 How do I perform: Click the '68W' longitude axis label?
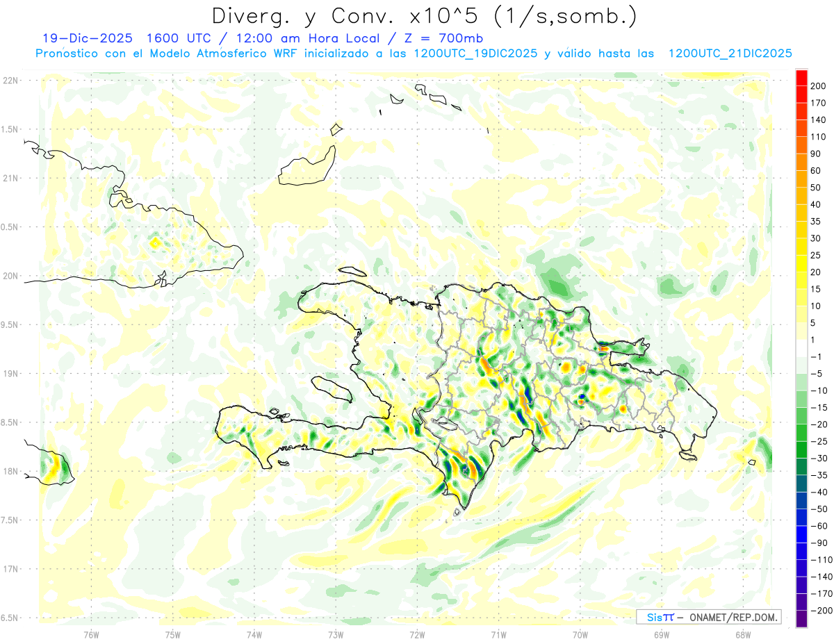click(743, 634)
